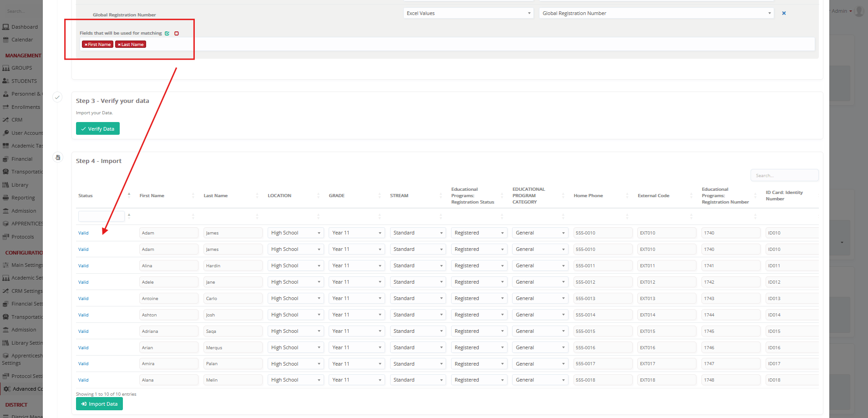Remove the Last Name matching tag
Screen dimensions: 868x418
119,45
